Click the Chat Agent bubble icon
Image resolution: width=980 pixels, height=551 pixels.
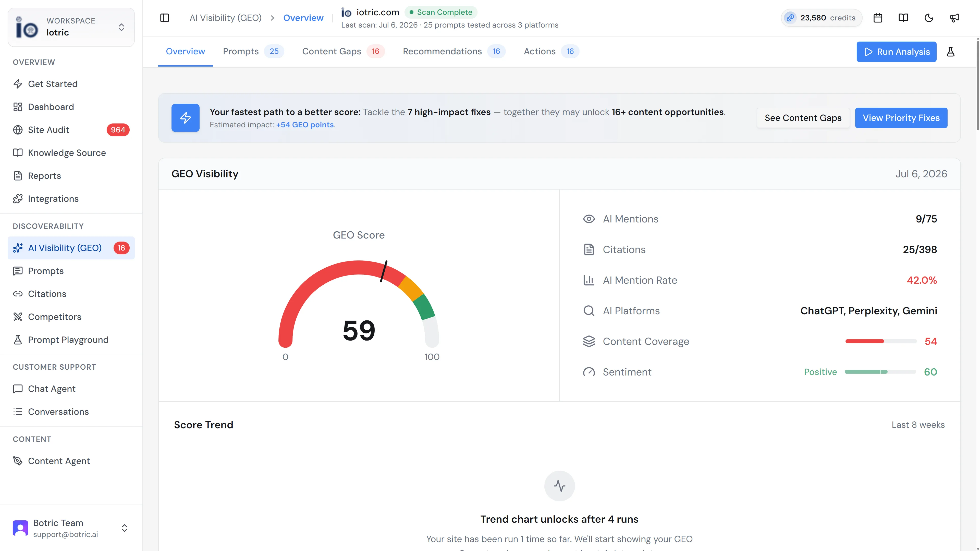(18, 389)
